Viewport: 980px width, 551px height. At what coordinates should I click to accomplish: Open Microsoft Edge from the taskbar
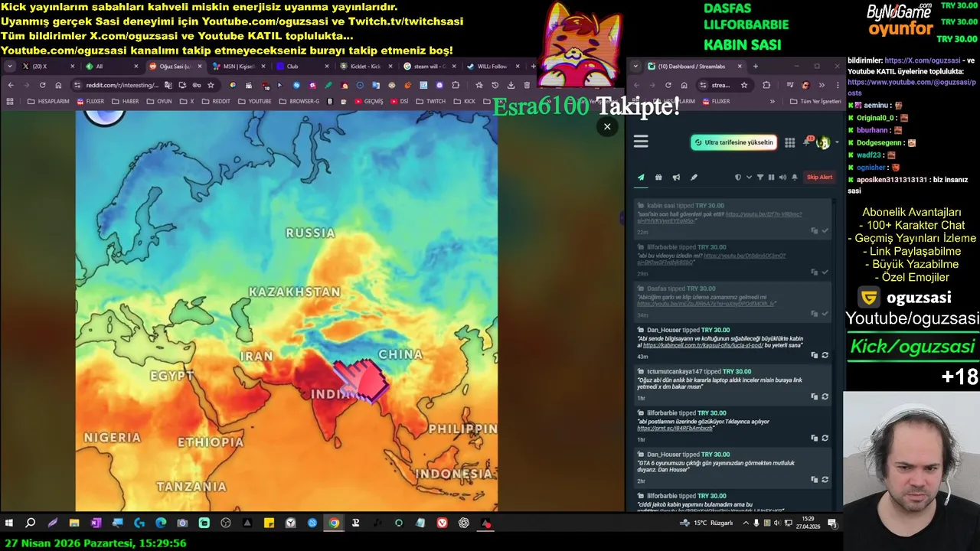tap(161, 523)
